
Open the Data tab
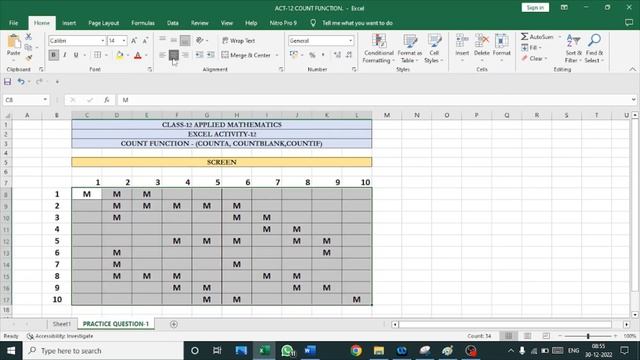click(173, 23)
